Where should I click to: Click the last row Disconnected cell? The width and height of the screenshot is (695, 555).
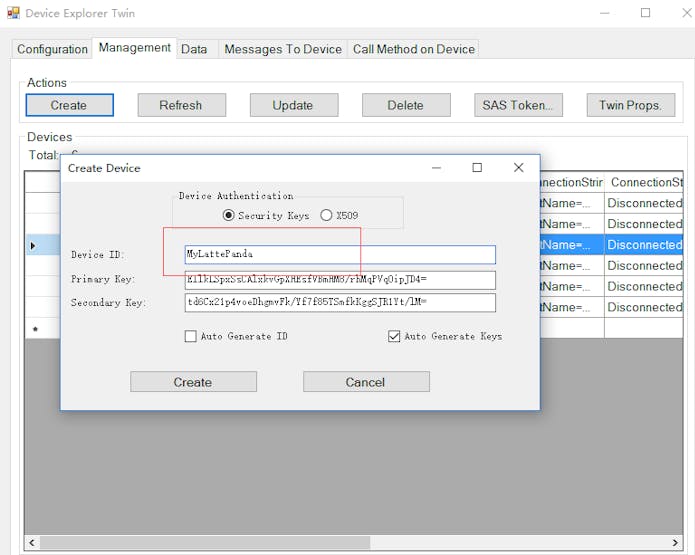pyautogui.click(x=644, y=307)
